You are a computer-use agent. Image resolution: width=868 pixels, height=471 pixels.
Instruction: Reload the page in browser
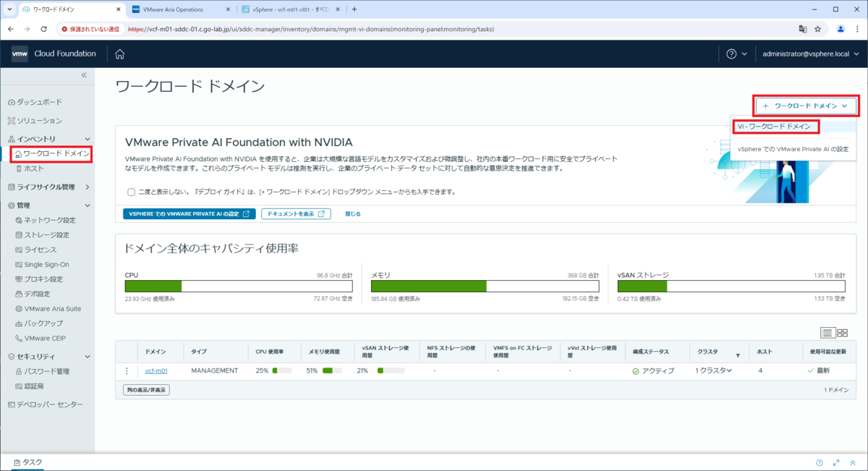point(44,29)
